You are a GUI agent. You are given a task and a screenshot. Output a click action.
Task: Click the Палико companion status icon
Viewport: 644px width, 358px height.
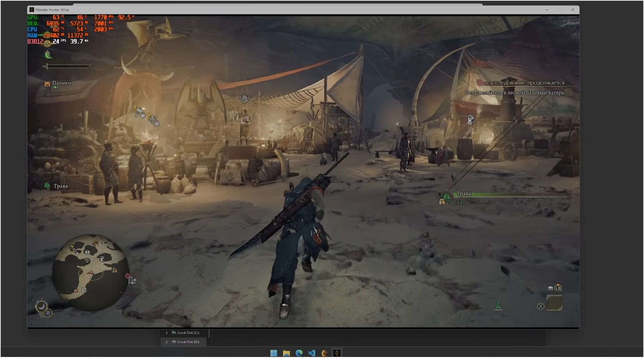tap(47, 84)
